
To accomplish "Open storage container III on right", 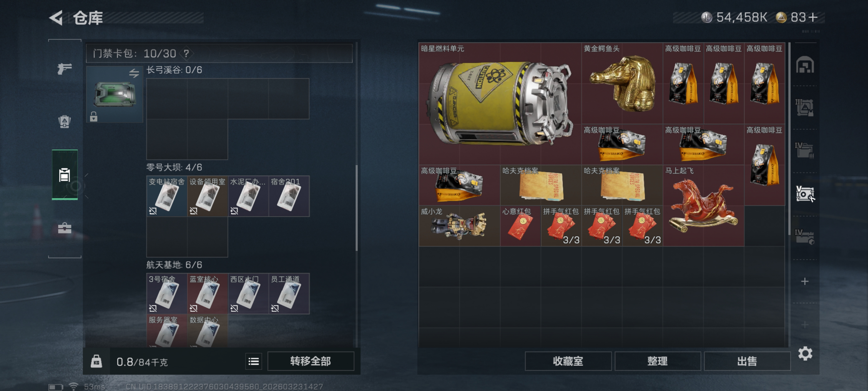I will (x=805, y=108).
